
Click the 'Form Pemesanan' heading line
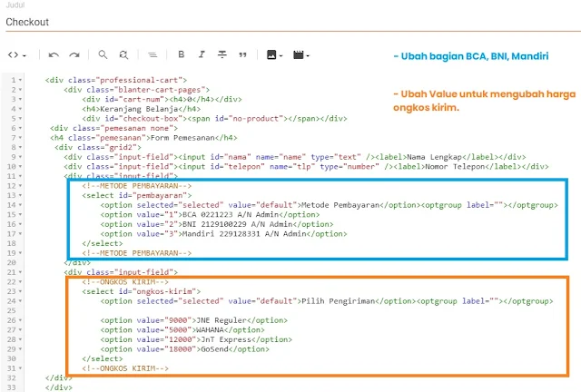tap(143, 138)
